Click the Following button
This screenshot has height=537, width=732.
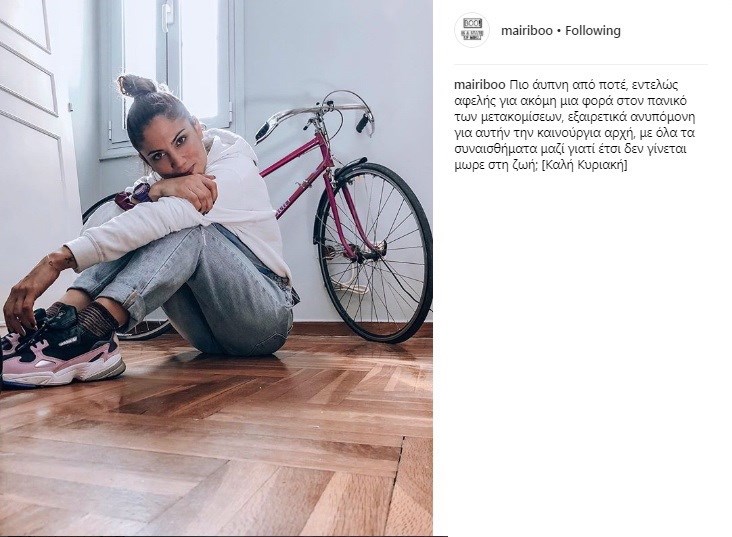(x=593, y=31)
